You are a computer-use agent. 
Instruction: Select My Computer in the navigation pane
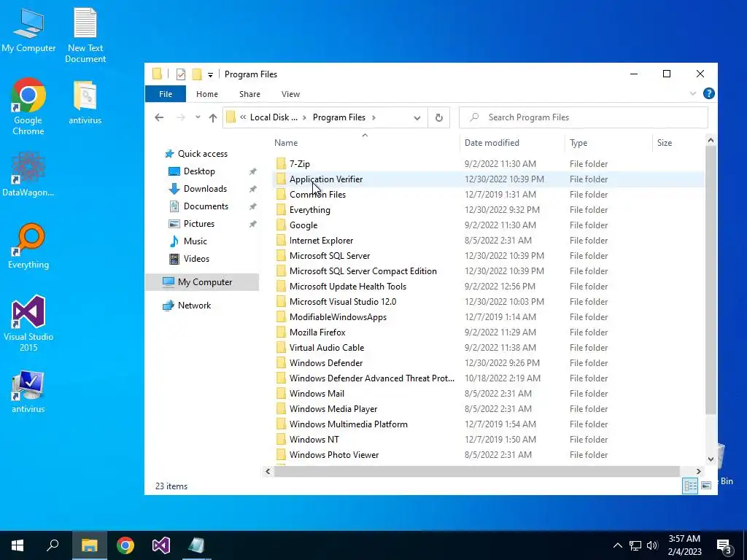202,282
